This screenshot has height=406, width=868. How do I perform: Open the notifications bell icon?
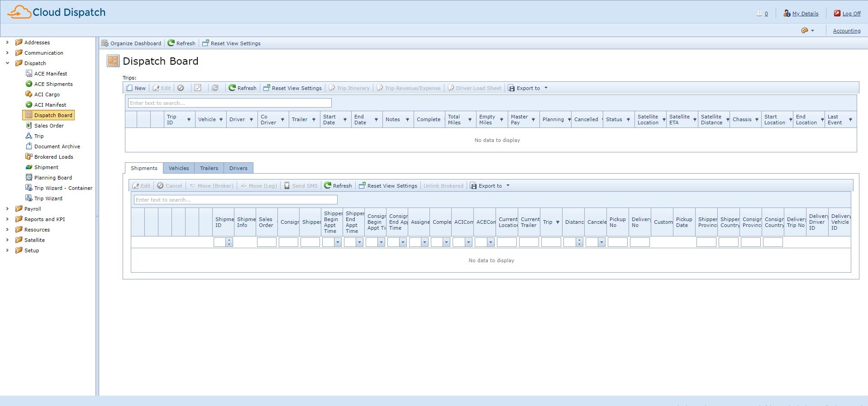(x=759, y=13)
